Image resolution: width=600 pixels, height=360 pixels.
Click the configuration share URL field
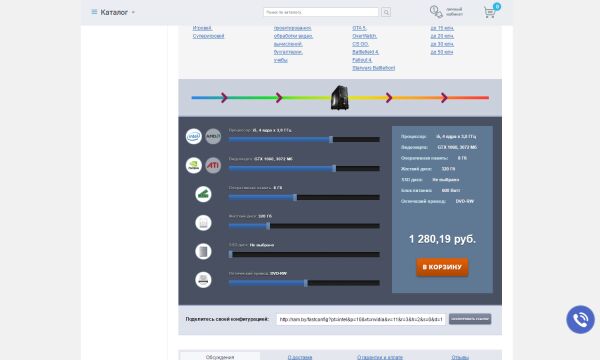(361, 319)
